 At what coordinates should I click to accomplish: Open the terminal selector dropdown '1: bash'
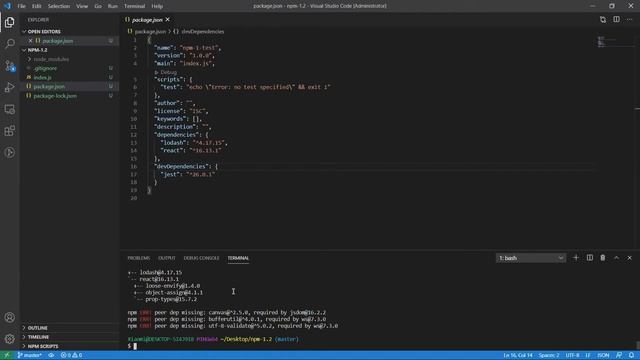(x=531, y=258)
